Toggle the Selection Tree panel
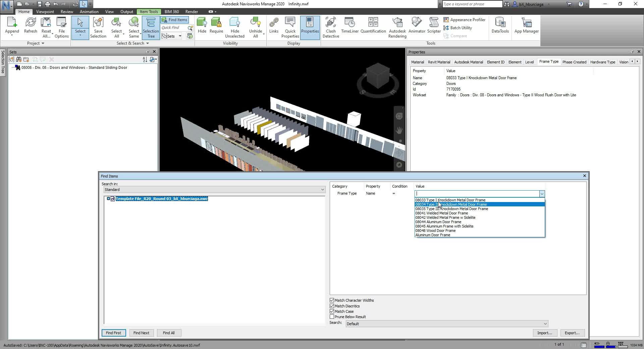 151,28
